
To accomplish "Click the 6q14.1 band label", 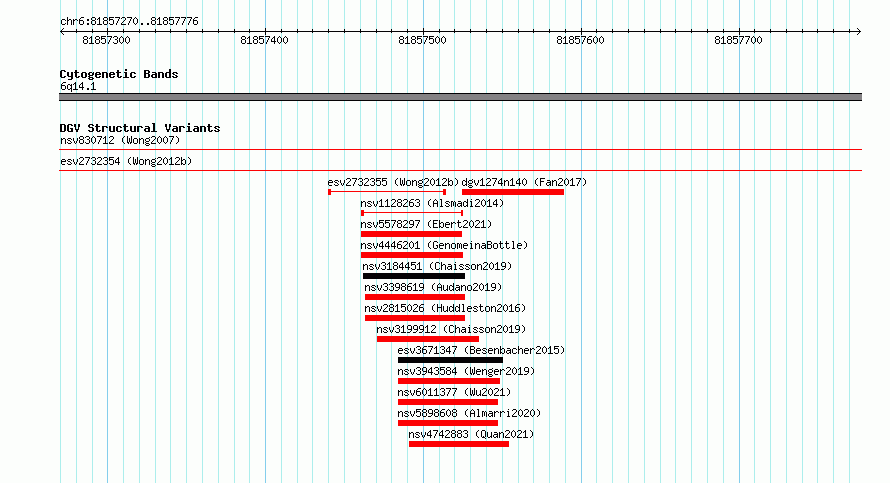I will click(78, 87).
